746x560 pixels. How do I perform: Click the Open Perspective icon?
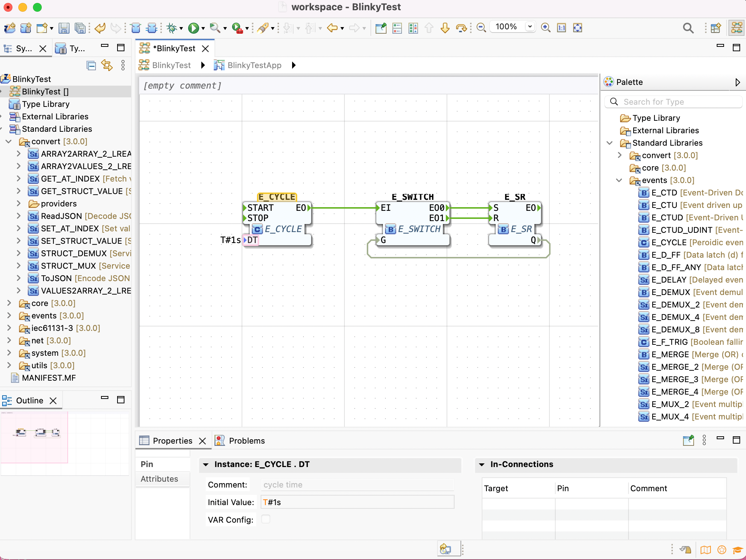(x=716, y=28)
